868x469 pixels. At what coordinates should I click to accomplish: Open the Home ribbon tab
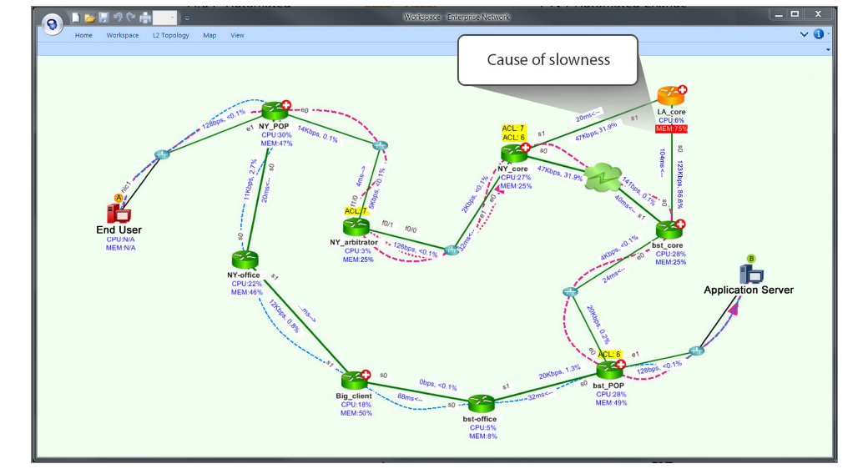[x=83, y=35]
